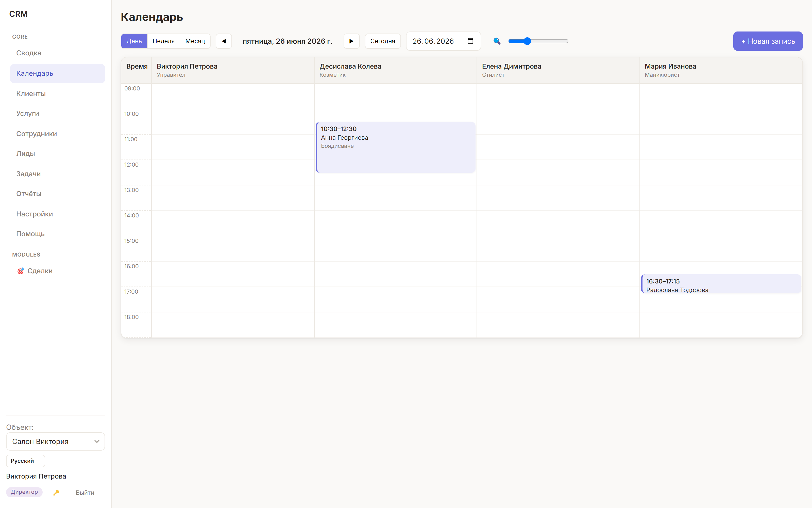This screenshot has height=508, width=812.
Task: Open the Сделки module
Action: [x=57, y=271]
